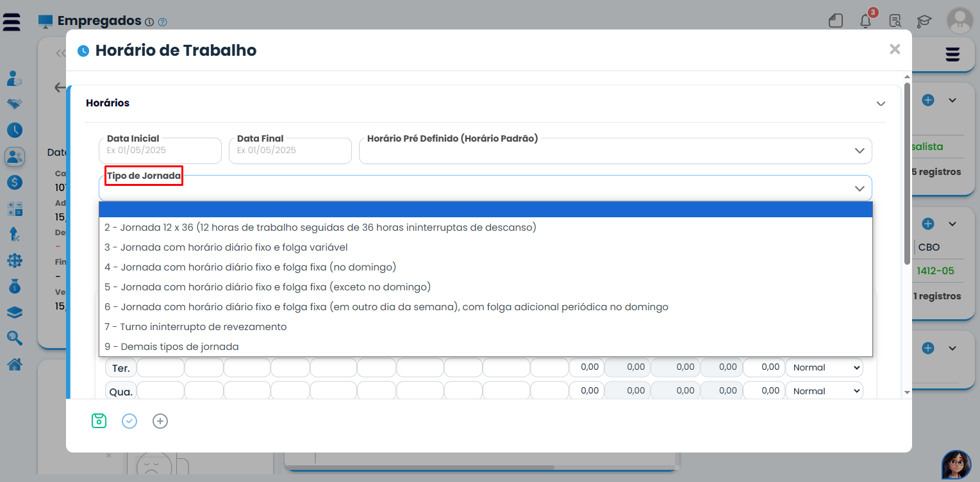Open the sticky note icon in header
This screenshot has height=482, width=980.
pos(835,21)
